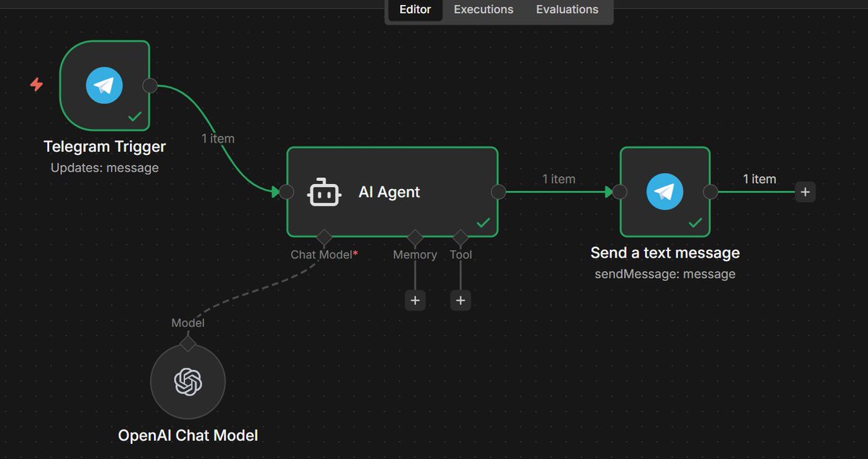Viewport: 868px width, 459px height.
Task: Add a node under Memory plus button
Action: [415, 300]
